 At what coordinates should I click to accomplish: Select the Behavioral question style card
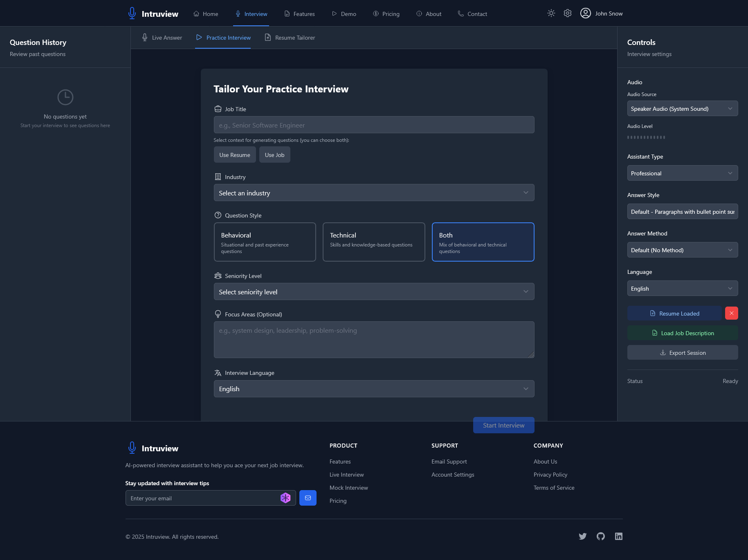[265, 242]
